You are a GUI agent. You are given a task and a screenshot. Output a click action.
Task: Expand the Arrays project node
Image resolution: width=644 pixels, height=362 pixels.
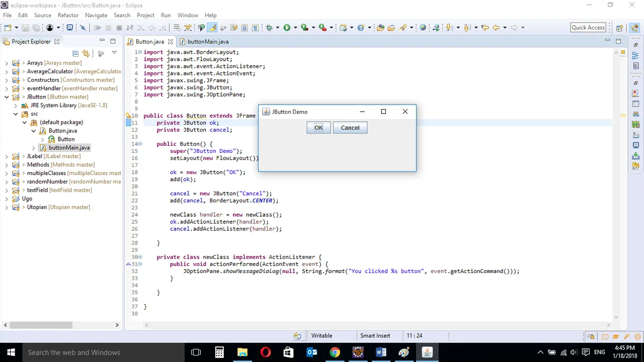7,63
